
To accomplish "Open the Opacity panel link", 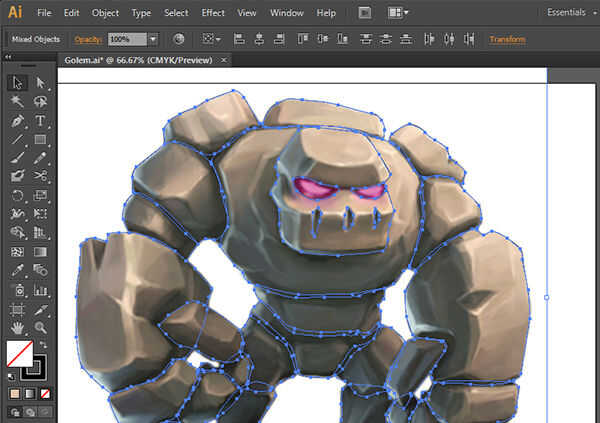I will click(88, 39).
